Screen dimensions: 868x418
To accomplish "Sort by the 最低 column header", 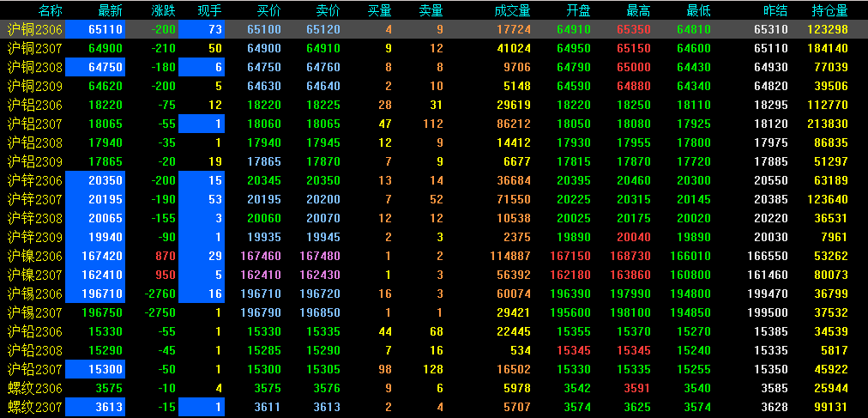I will click(x=698, y=10).
